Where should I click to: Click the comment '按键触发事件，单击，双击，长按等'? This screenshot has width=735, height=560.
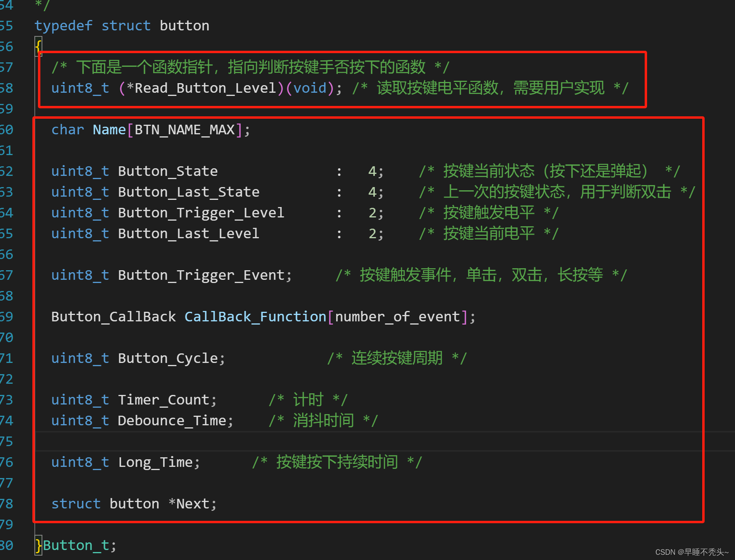(x=481, y=275)
